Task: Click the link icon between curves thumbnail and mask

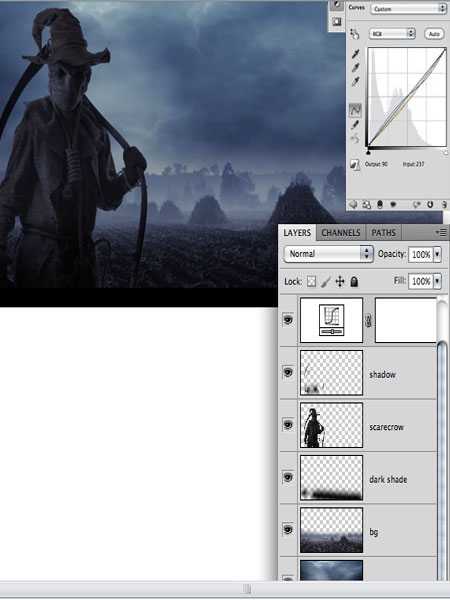Action: pos(368,321)
